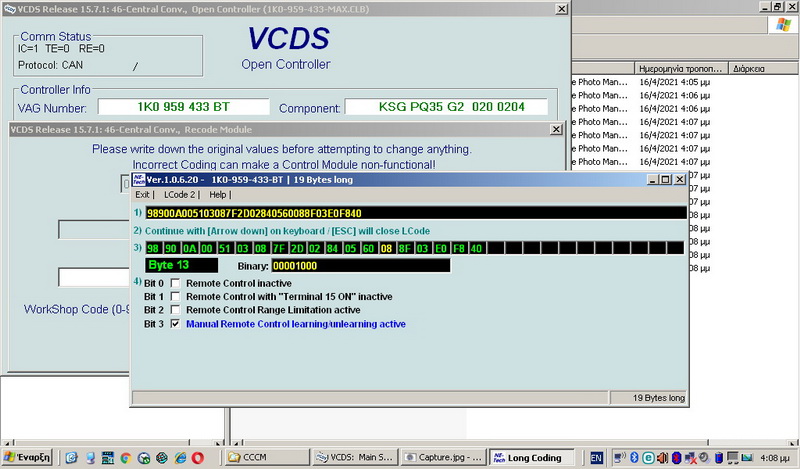Select byte cell 60
This screenshot has height=469, width=800.
click(x=368, y=248)
